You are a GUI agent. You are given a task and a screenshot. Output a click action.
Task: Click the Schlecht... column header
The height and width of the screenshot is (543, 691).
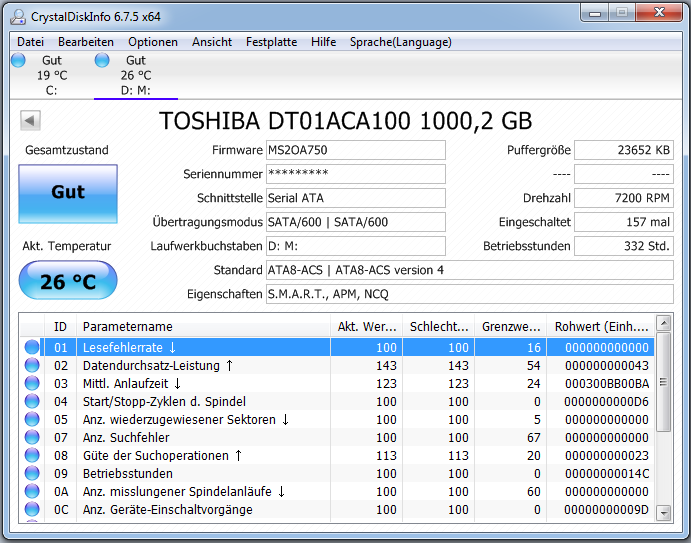[x=438, y=327]
